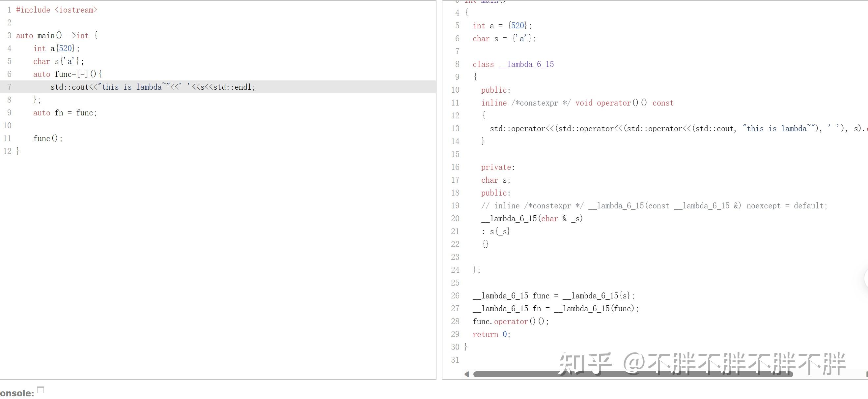The height and width of the screenshot is (399, 868).
Task: Click the highlighted std::cout line in source editor
Action: [153, 87]
